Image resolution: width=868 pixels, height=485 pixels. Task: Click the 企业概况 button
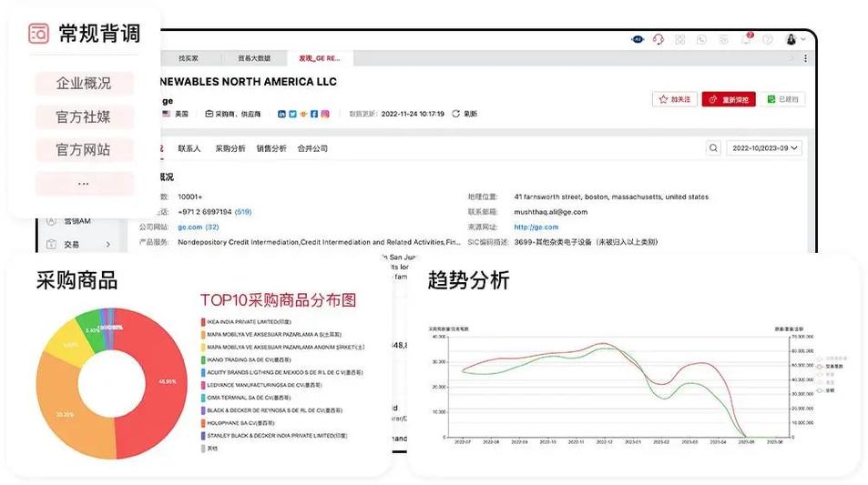point(84,84)
